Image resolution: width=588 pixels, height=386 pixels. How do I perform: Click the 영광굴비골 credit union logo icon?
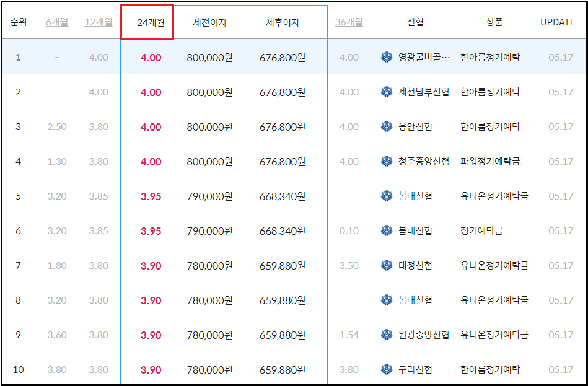point(387,57)
